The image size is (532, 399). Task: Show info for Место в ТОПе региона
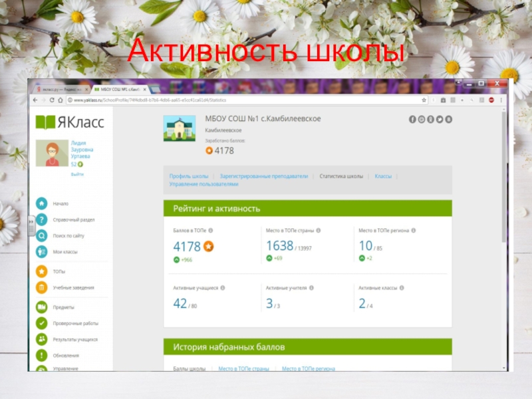click(413, 230)
